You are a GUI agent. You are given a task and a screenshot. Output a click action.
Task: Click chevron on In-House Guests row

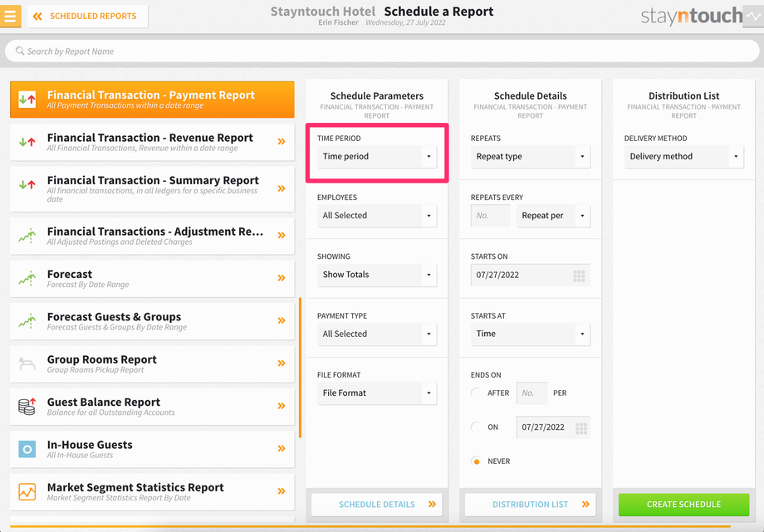(x=282, y=449)
